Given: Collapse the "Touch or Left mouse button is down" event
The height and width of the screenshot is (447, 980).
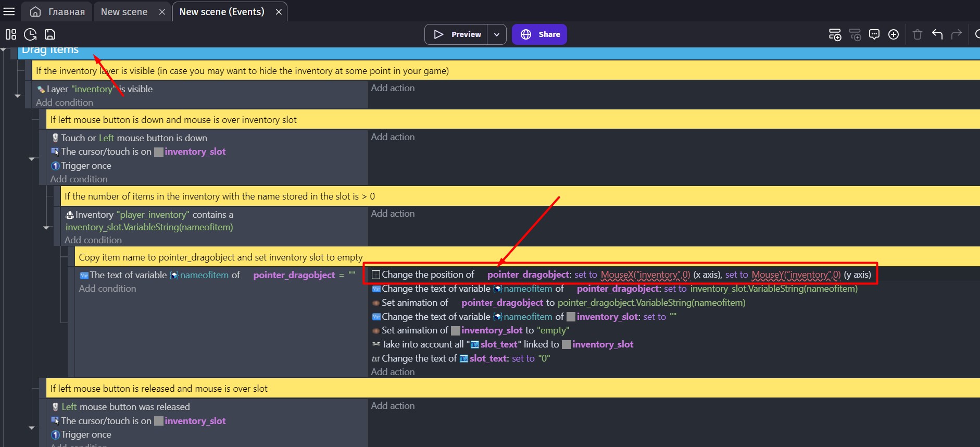Looking at the screenshot, I should (32, 159).
